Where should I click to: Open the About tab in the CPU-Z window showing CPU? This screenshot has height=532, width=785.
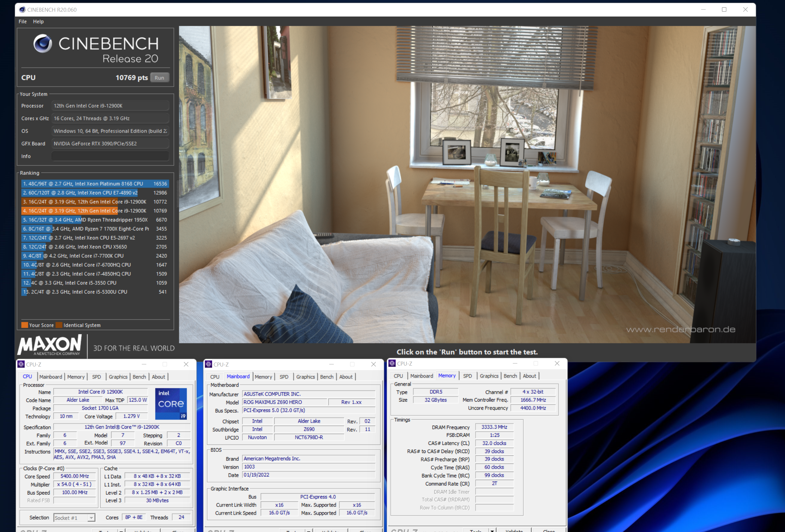click(x=158, y=377)
